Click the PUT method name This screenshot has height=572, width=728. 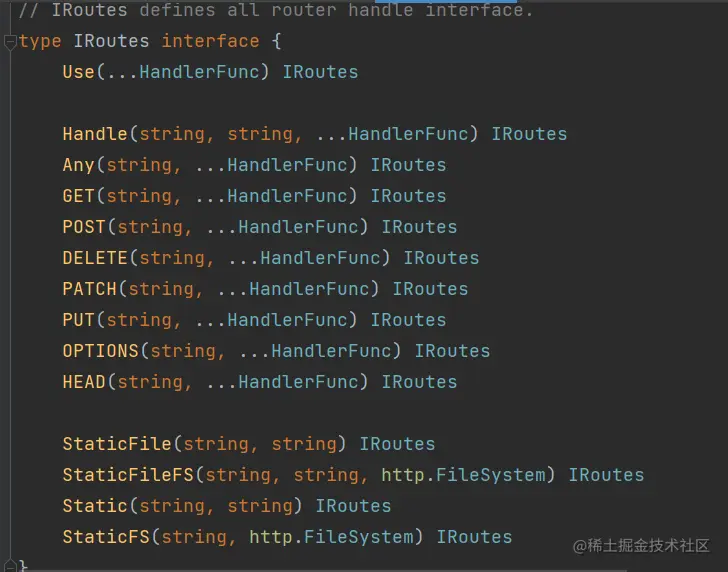click(79, 320)
